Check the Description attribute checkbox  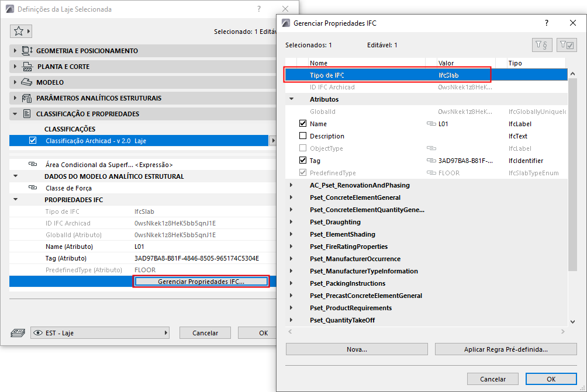tap(303, 136)
